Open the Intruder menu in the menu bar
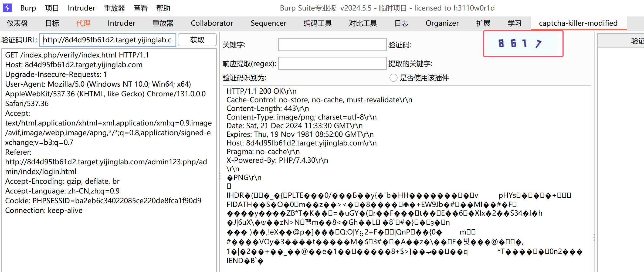Image resolution: width=644 pixels, height=272 pixels. [x=81, y=8]
